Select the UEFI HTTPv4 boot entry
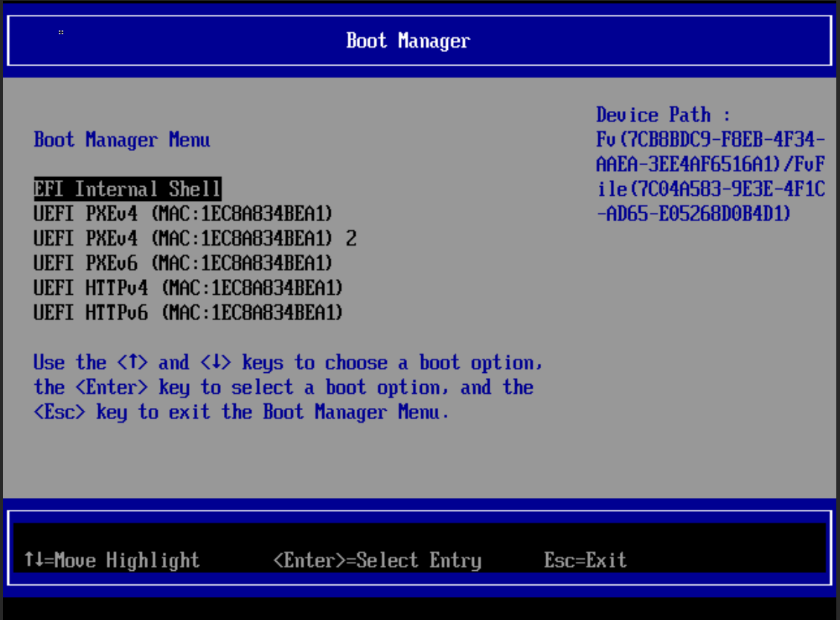This screenshot has height=620, width=840. [x=187, y=288]
